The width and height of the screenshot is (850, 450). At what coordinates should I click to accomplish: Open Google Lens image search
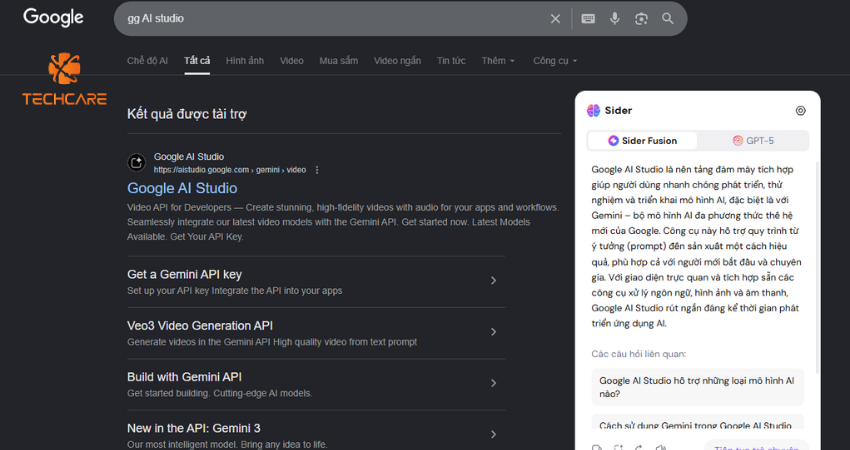641,19
